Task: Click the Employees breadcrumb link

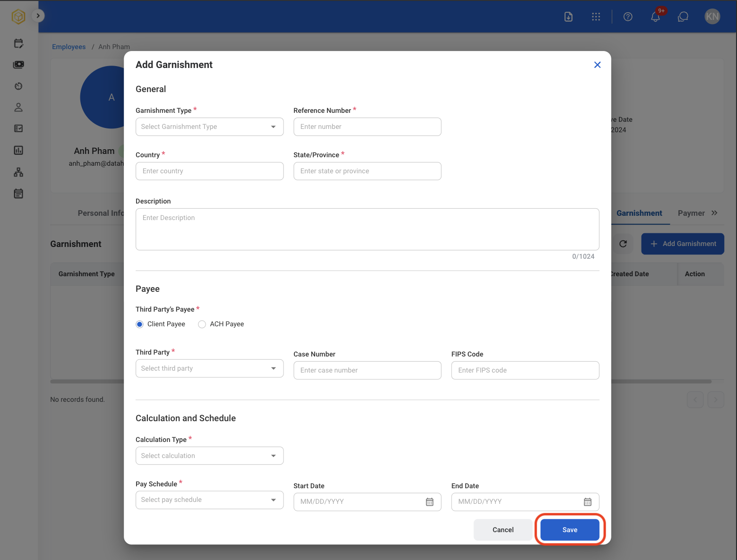Action: coord(69,47)
